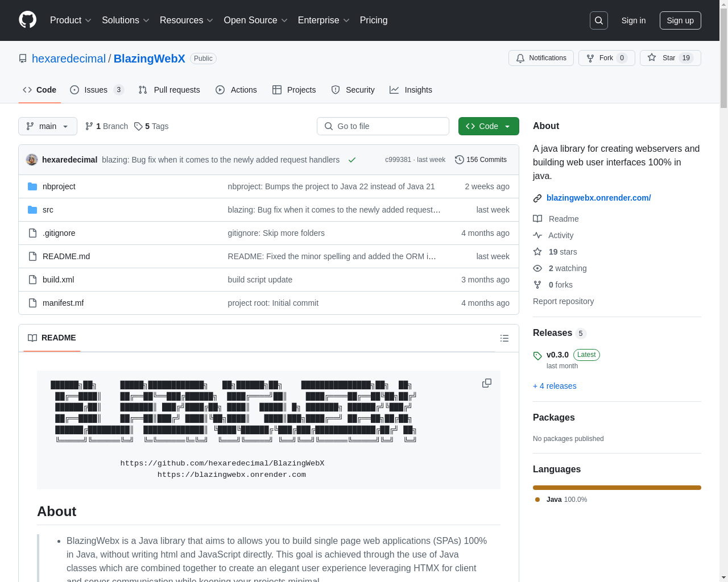Screen dimensions: 728x582
Task: Focus the Go to file search field
Action: pyautogui.click(x=383, y=126)
